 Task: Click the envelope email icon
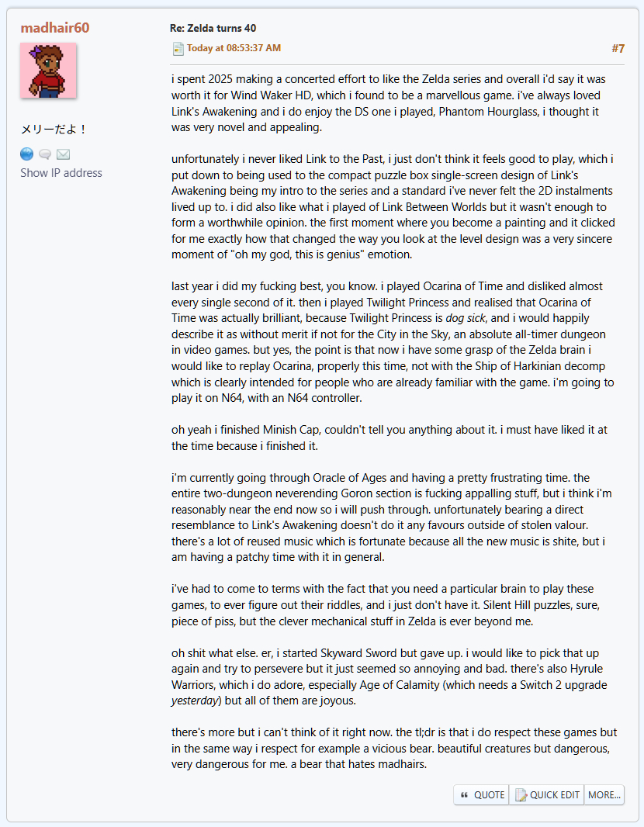pos(63,154)
